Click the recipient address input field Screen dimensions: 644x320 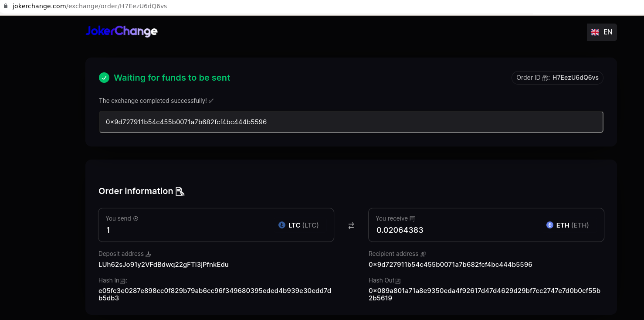point(351,122)
